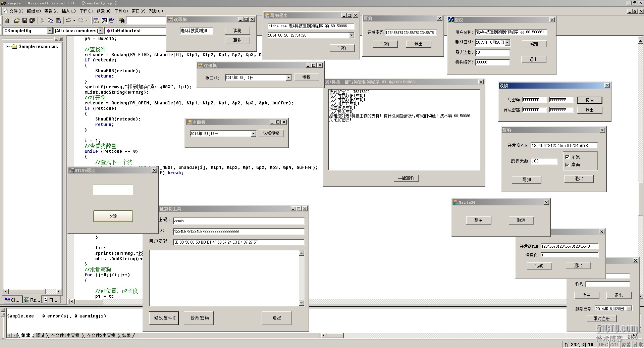This screenshot has height=348, width=644.
Task: Click the workspace pane horizontal scrollbar
Action: point(33,291)
